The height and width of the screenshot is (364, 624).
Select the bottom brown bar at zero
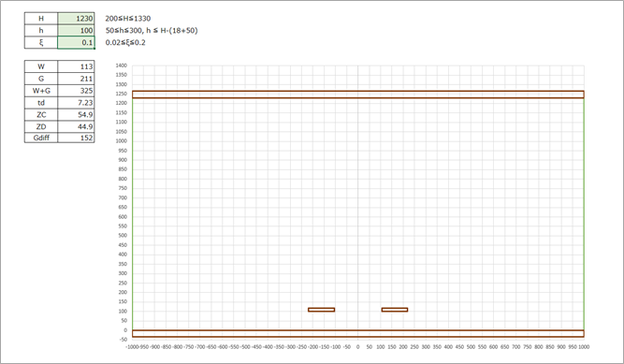[x=357, y=333]
